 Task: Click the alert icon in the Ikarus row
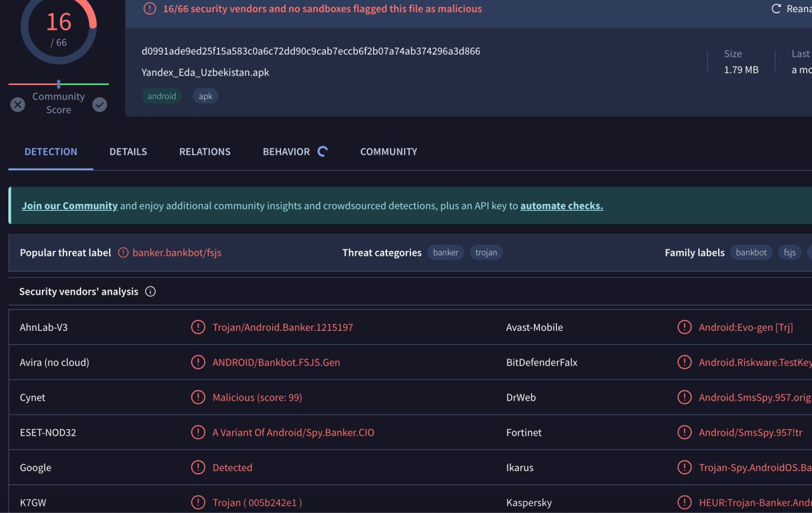coord(684,467)
